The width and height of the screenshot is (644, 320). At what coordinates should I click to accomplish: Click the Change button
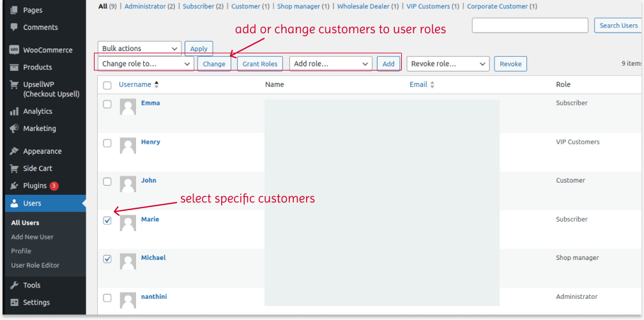point(214,64)
